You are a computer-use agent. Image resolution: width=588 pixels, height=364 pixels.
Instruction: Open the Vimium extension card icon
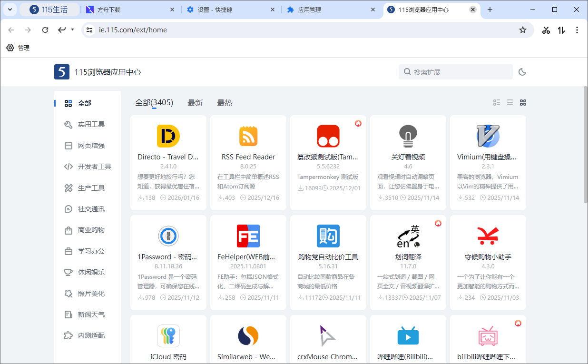tap(488, 136)
